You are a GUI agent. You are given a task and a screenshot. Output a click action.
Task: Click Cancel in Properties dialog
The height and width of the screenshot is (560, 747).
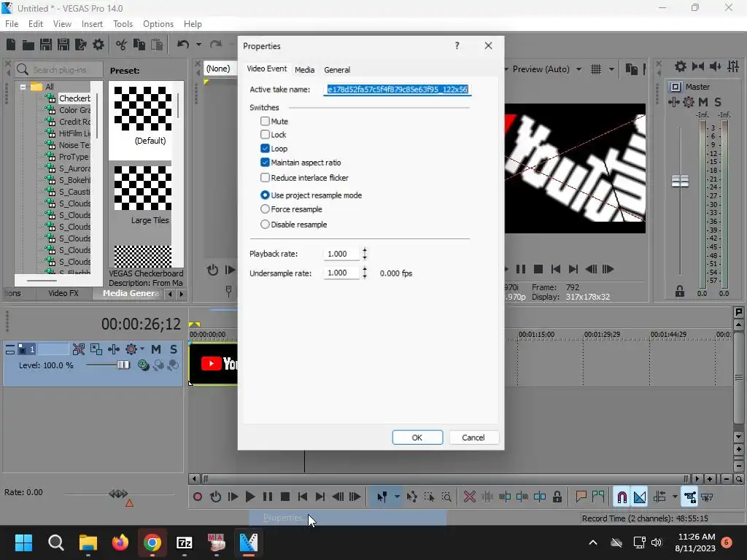473,437
